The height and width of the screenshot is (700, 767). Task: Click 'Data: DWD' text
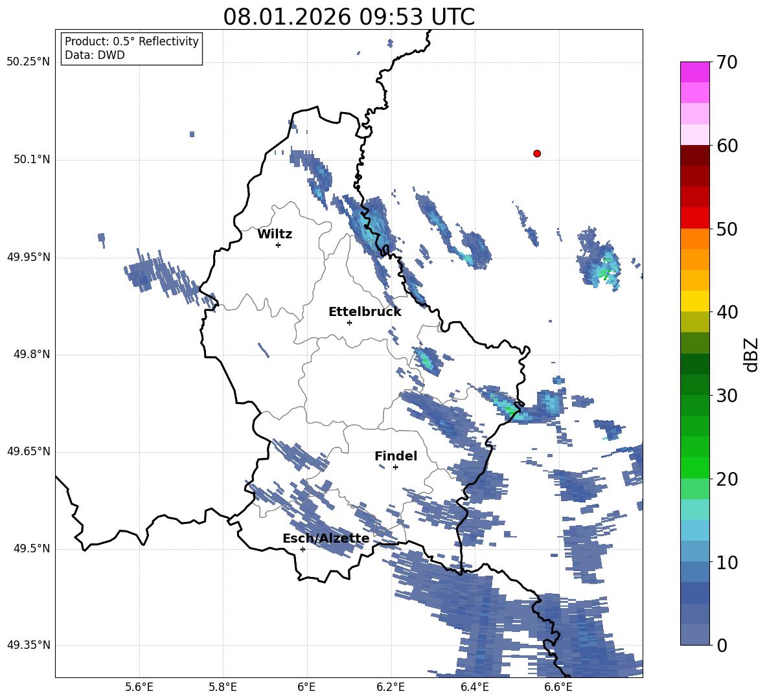tap(95, 55)
